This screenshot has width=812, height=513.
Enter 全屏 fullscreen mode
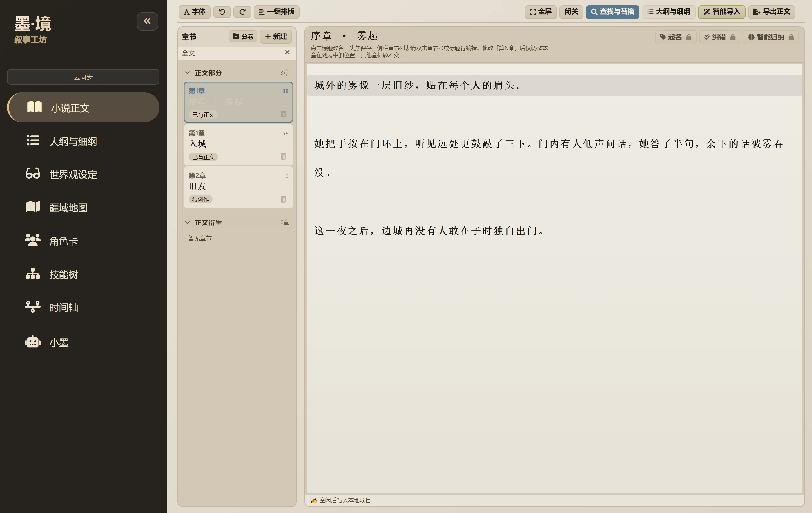(x=541, y=12)
